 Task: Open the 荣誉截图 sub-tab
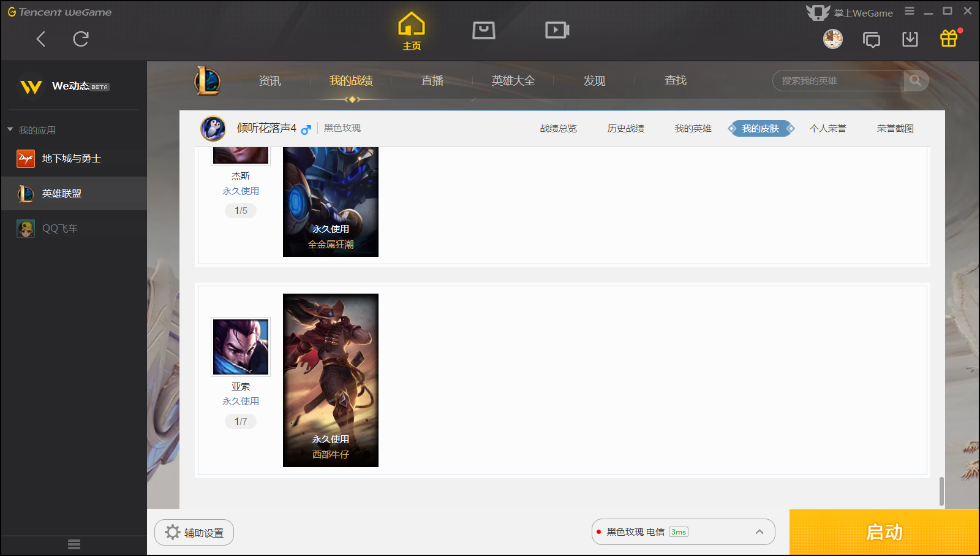[895, 129]
